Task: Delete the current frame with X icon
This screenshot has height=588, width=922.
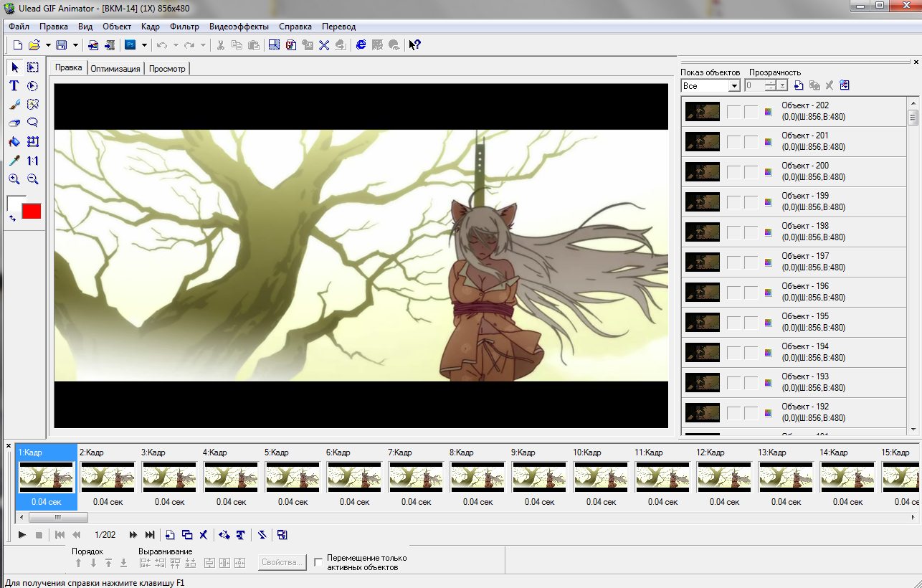Action: click(x=204, y=535)
